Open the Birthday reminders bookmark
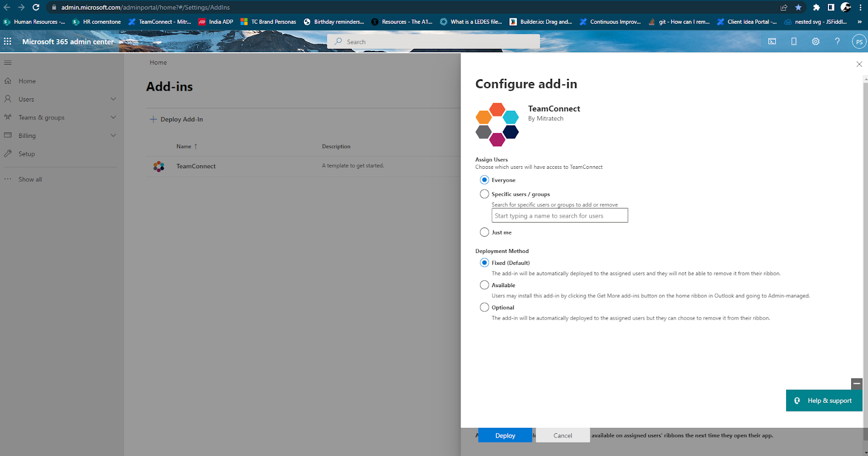 334,22
